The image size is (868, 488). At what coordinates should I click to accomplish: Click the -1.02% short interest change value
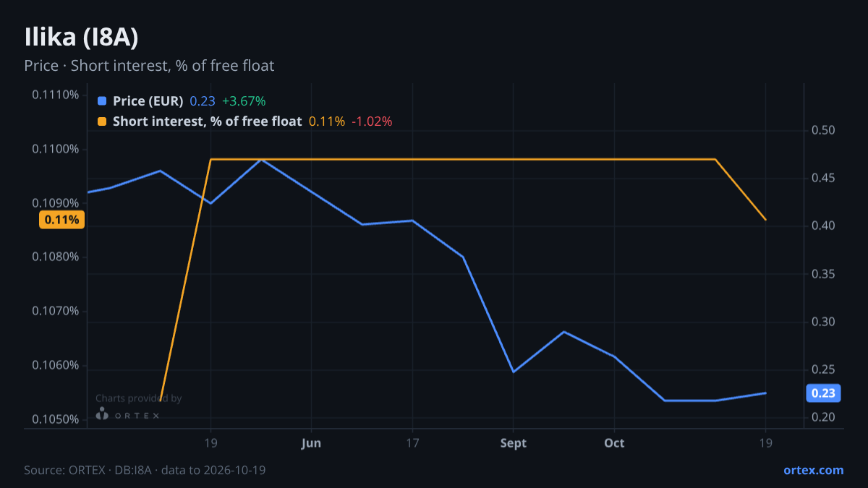pos(372,121)
